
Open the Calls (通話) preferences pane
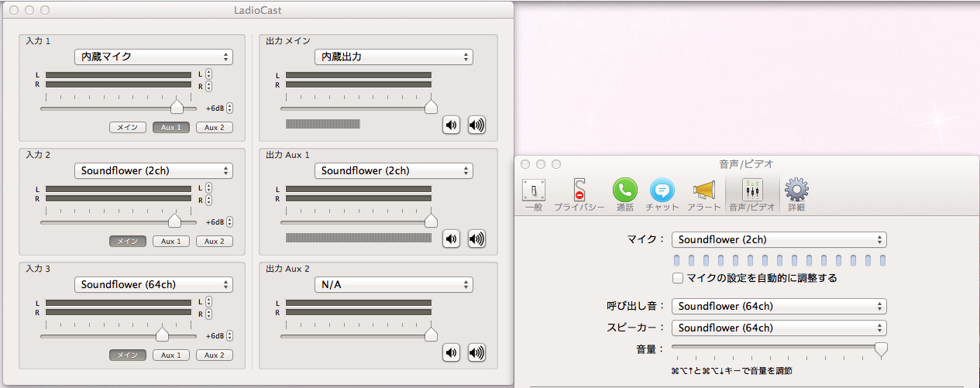coord(624,194)
